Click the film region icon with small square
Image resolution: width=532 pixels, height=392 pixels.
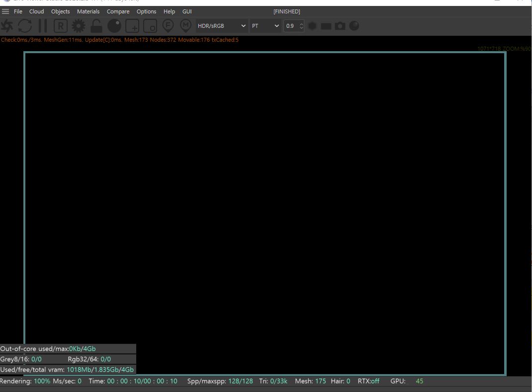tap(150, 26)
